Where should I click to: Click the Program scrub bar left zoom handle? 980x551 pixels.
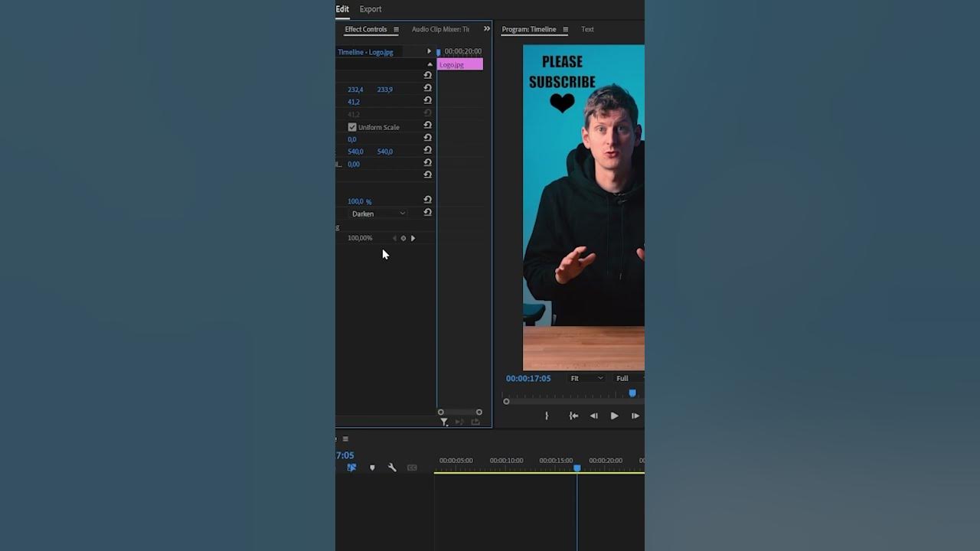click(x=506, y=401)
